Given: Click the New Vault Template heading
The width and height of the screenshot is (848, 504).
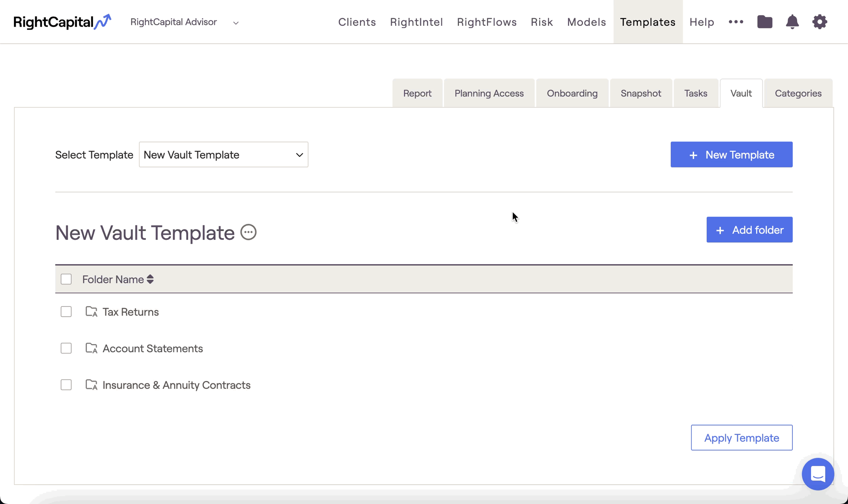Looking at the screenshot, I should [145, 233].
